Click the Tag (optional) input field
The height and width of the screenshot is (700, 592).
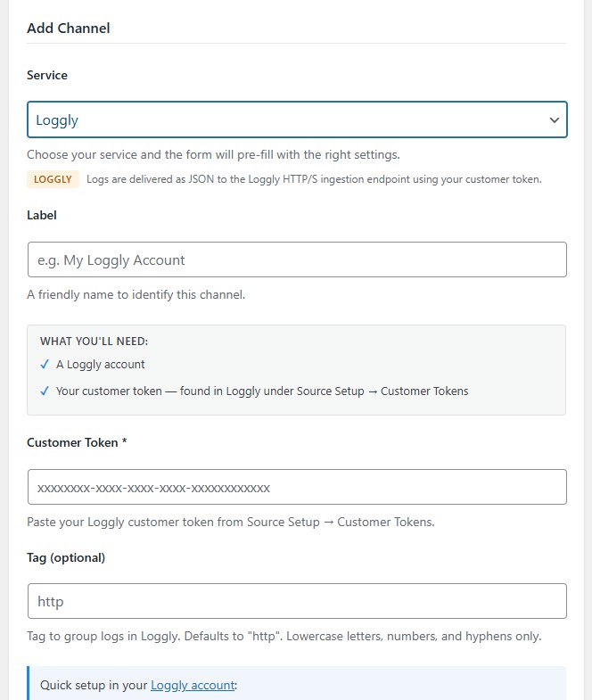tap(297, 601)
